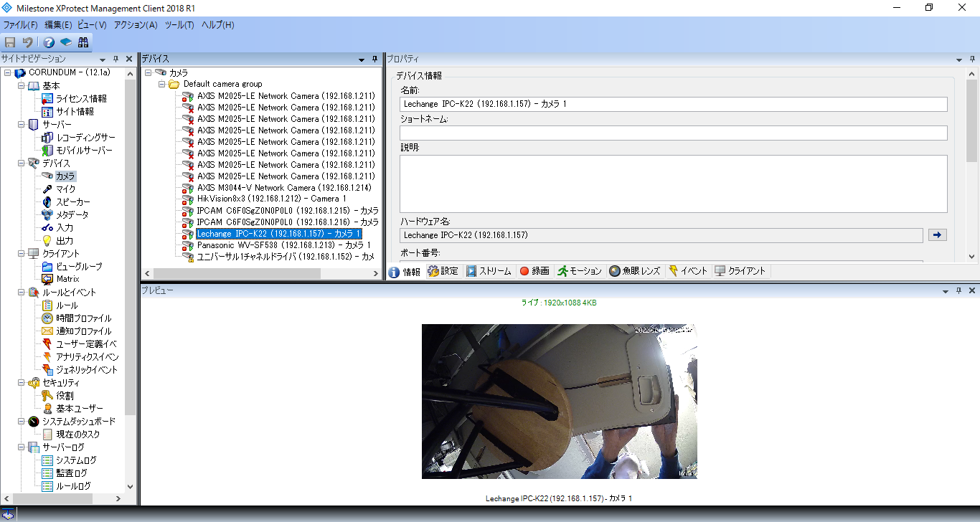Viewport: 980px width, 522px height.
Task: Collapse the サーバー tree node
Action: [x=21, y=125]
